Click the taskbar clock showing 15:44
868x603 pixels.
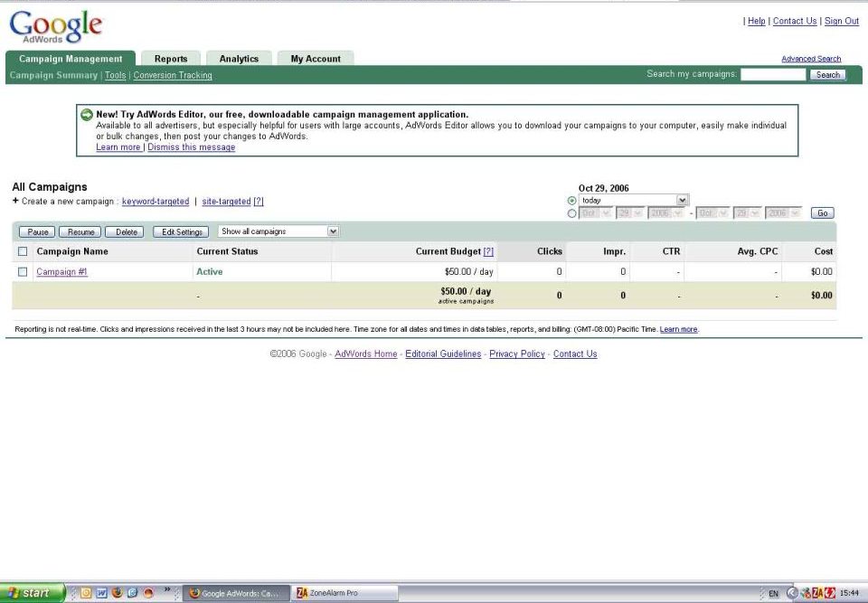849,593
